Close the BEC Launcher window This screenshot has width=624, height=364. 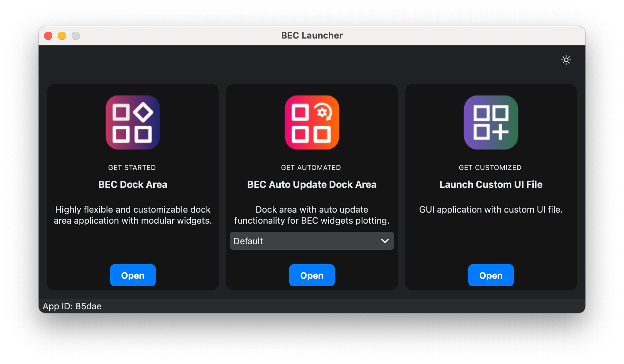(48, 36)
